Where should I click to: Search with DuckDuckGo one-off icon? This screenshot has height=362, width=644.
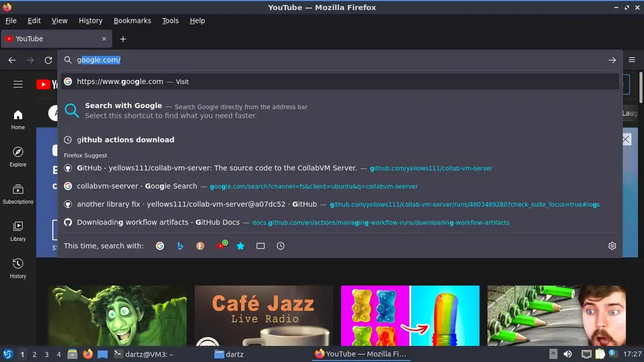[x=200, y=246]
